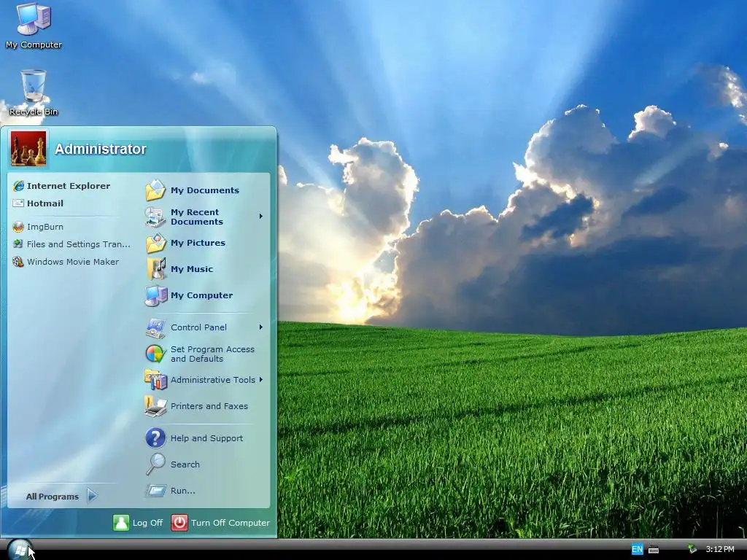Click the Administrative Tools icon

(155, 380)
